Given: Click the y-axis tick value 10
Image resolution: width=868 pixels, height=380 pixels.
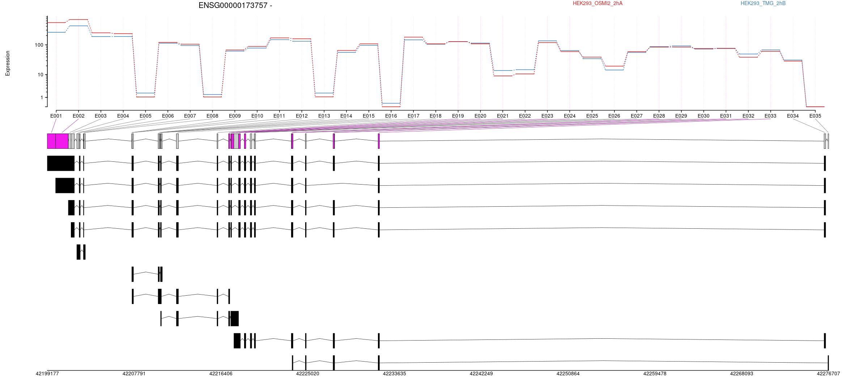Looking at the screenshot, I should click(40, 75).
